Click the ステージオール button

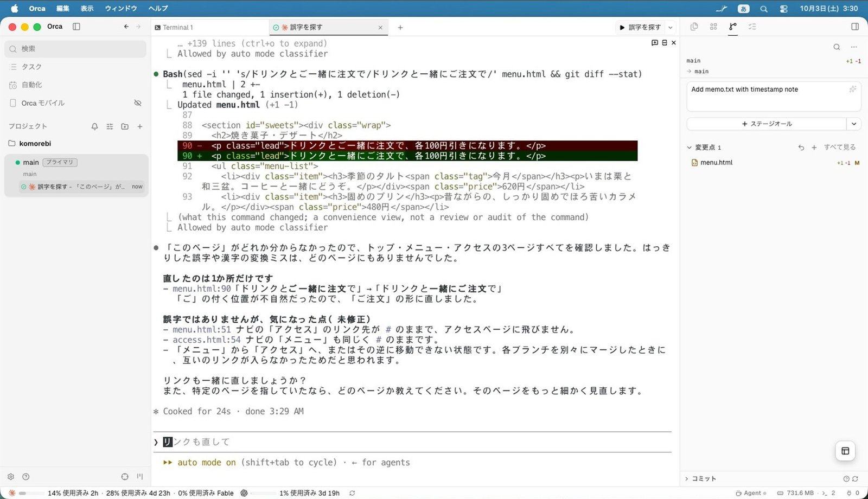click(767, 124)
